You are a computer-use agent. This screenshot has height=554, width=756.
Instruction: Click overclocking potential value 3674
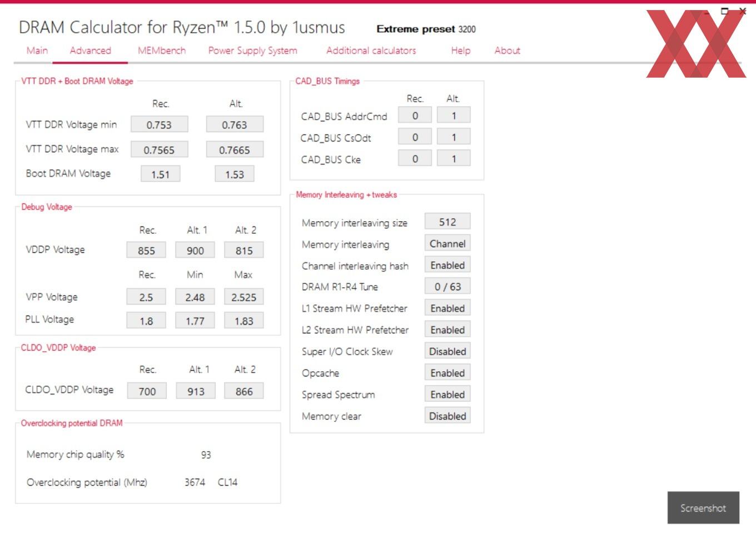click(x=195, y=482)
